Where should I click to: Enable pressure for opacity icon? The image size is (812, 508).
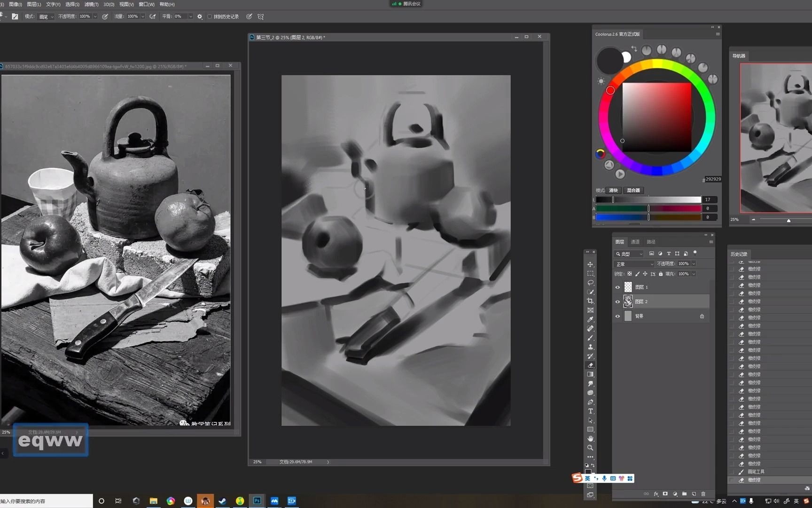pyautogui.click(x=105, y=16)
